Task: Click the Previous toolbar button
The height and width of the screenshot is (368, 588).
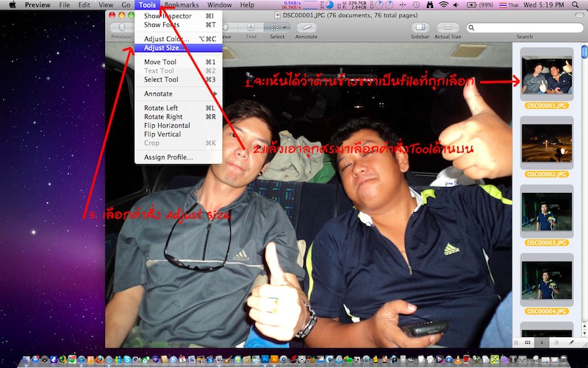Action: [121, 27]
